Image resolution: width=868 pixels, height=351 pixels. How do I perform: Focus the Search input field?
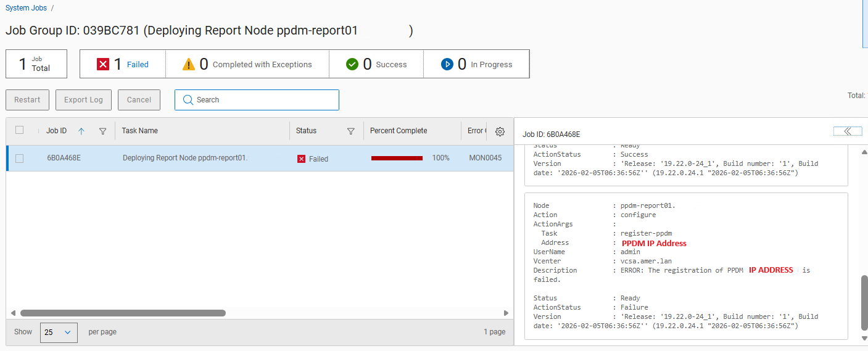pyautogui.click(x=257, y=100)
